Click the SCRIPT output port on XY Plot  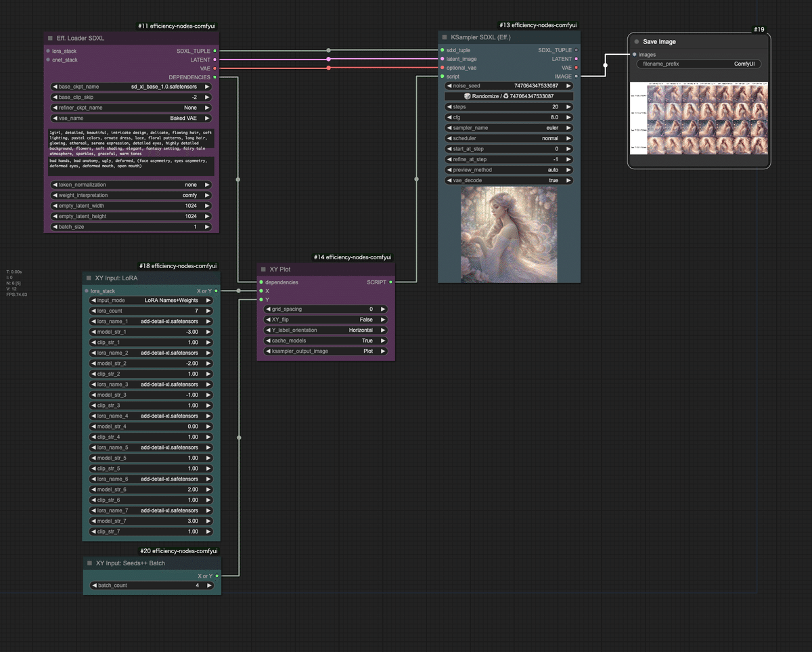tap(390, 282)
